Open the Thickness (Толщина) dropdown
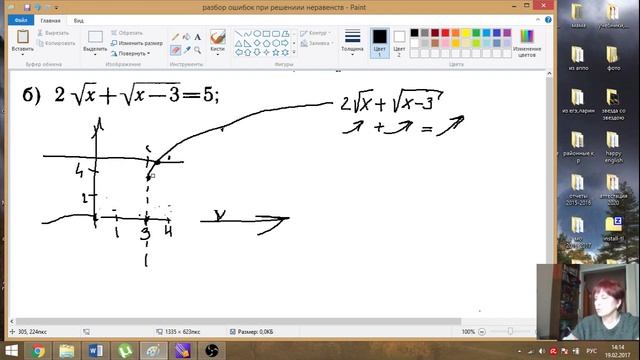Screen dimensions: 640x360 tap(352, 42)
